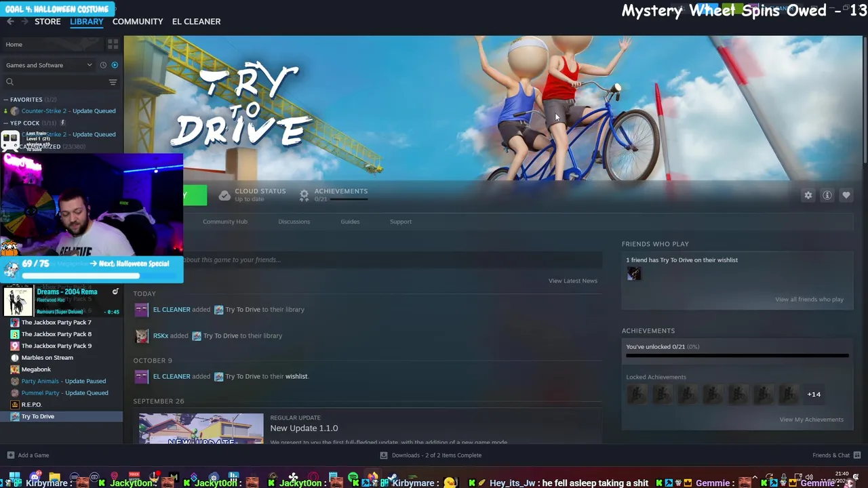Open Community Hub link
868x488 pixels.
coord(225,222)
